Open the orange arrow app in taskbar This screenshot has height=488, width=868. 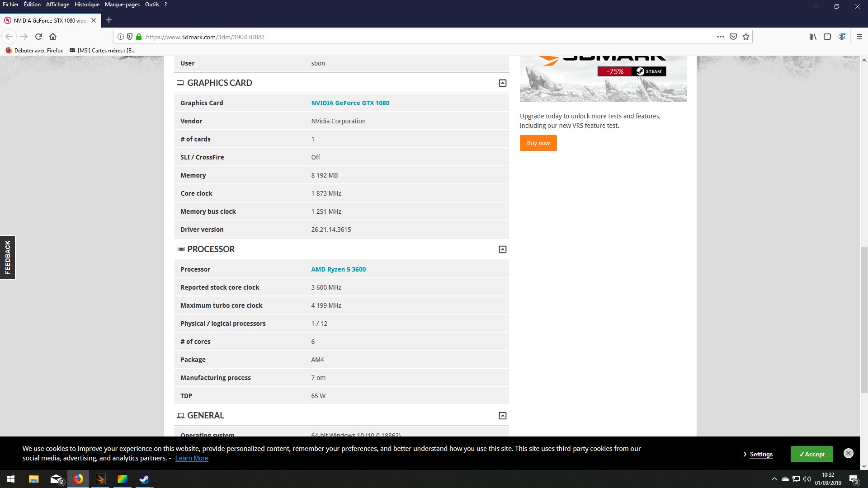[x=100, y=479]
